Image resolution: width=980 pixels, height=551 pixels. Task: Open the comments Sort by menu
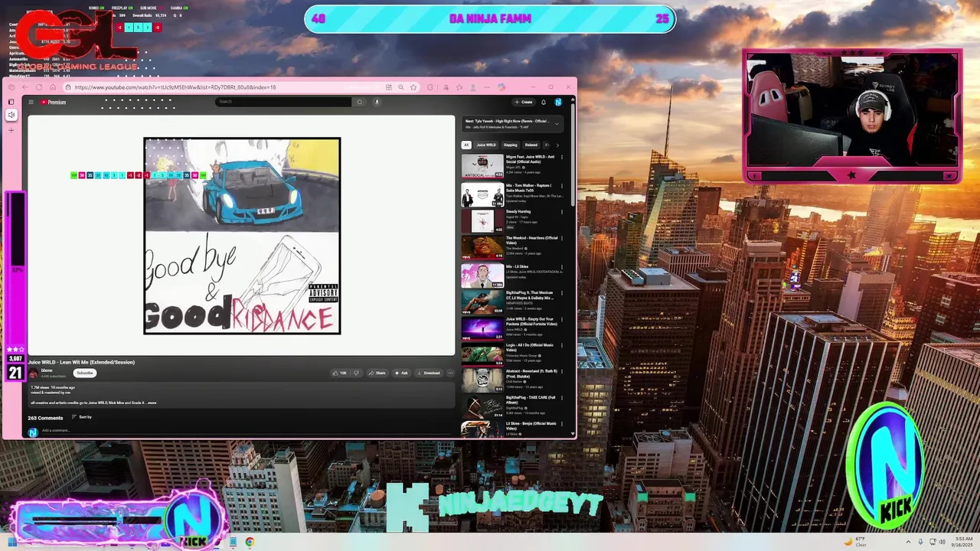(x=82, y=417)
